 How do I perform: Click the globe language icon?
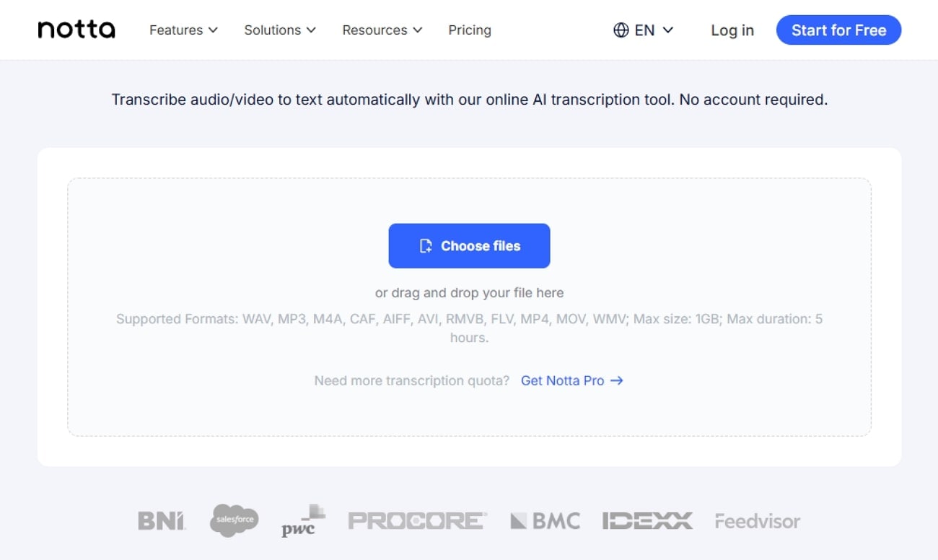pos(621,30)
